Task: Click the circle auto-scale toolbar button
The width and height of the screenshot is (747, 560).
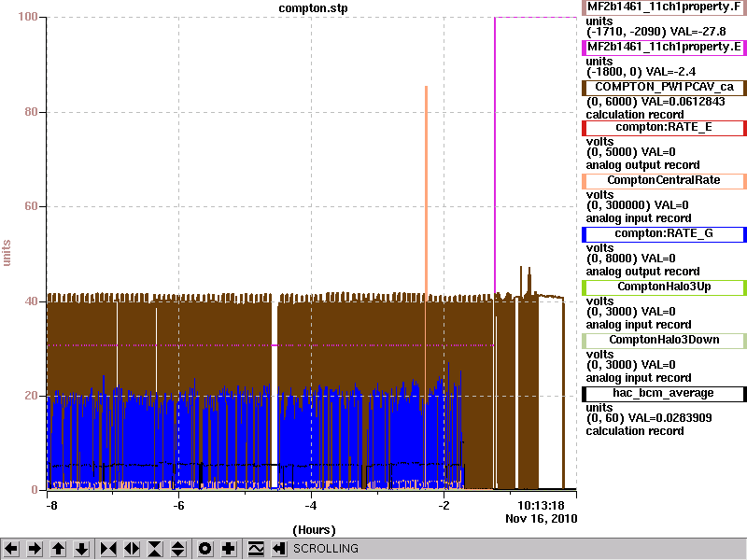Action: click(204, 549)
